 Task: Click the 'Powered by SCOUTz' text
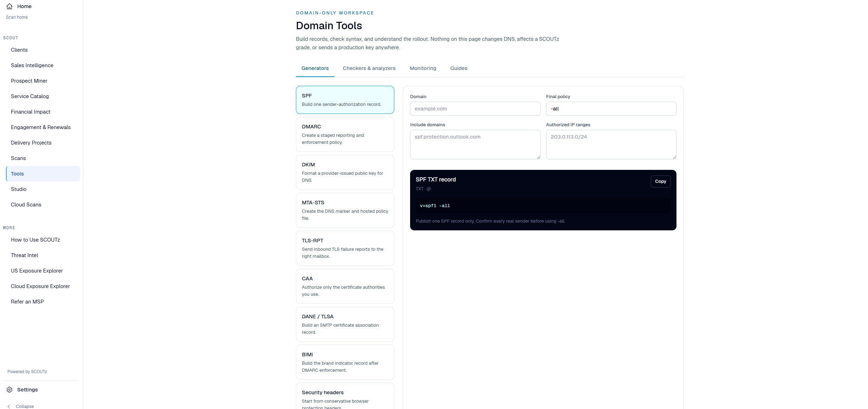point(27,372)
